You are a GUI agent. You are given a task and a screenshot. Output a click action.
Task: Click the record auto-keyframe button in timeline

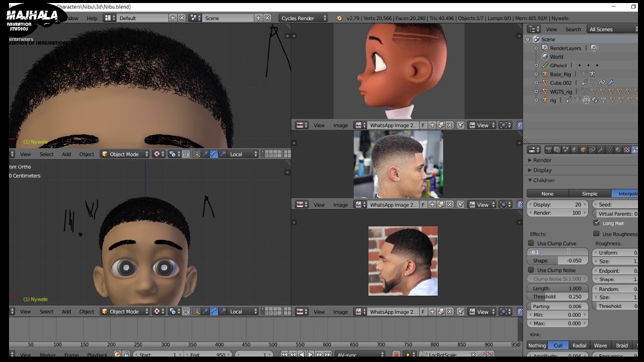[396, 354]
